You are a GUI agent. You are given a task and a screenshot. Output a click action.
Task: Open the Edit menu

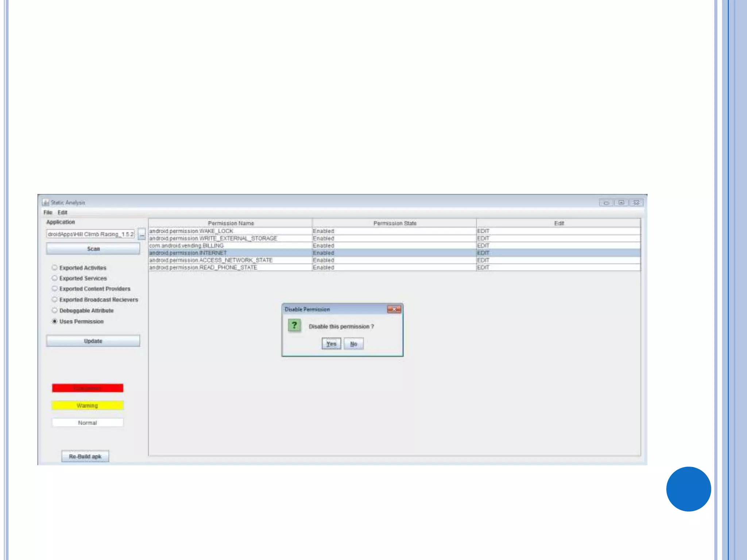62,213
